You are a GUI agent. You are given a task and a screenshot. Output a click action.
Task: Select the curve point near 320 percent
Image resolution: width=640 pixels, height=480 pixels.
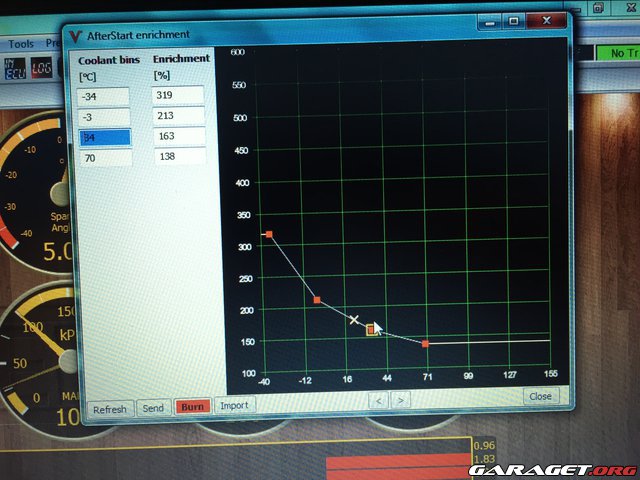point(269,234)
